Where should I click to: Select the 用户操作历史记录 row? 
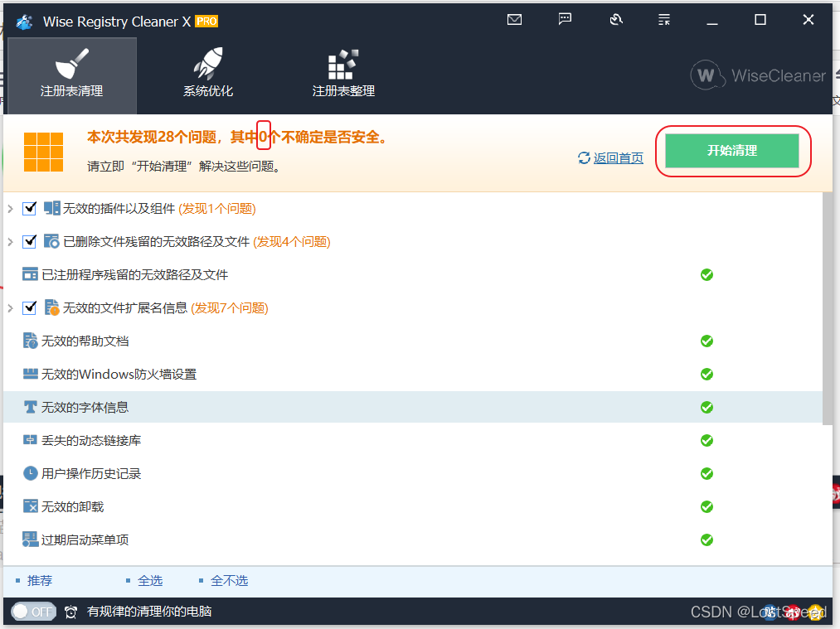413,474
